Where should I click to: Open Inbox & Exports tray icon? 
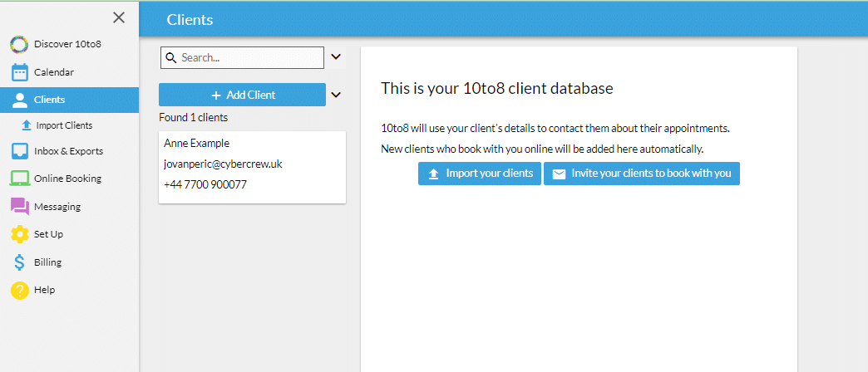[19, 151]
